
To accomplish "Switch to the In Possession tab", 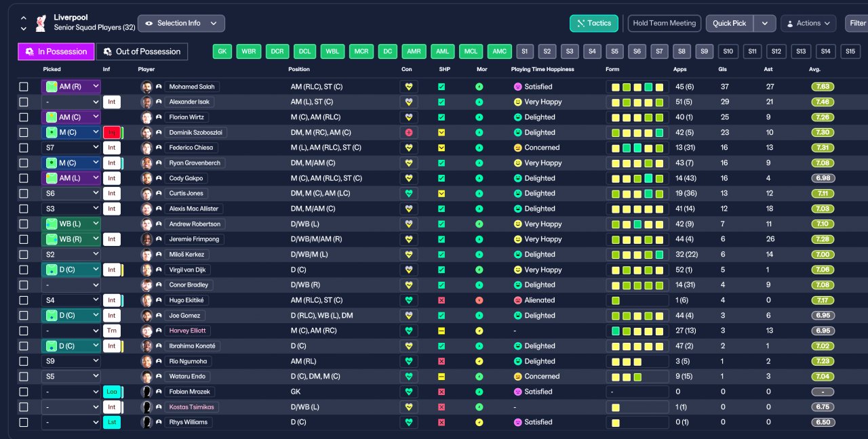I will [56, 51].
